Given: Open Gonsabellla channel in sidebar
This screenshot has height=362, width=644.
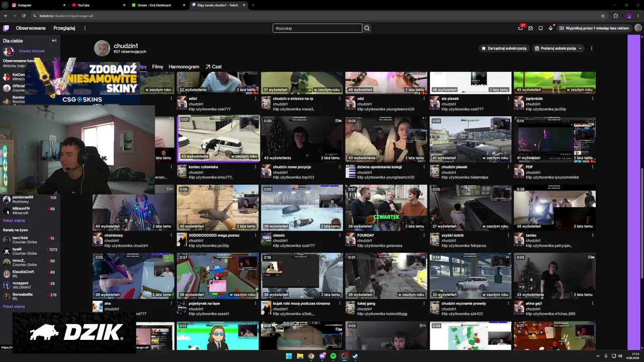Looking at the screenshot, I should (x=30, y=297).
